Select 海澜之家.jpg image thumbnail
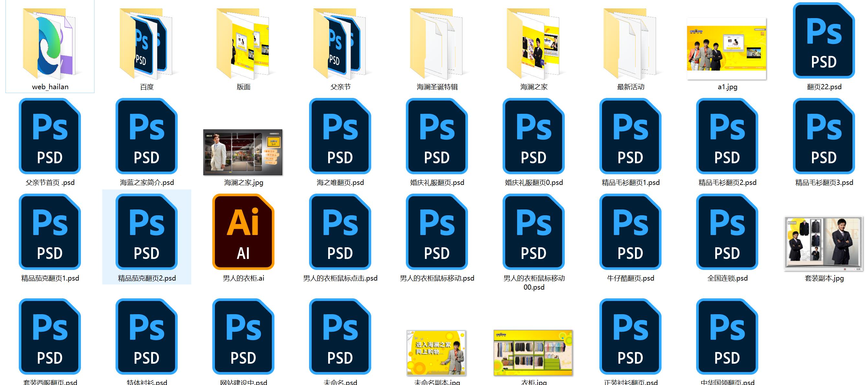 [243, 152]
